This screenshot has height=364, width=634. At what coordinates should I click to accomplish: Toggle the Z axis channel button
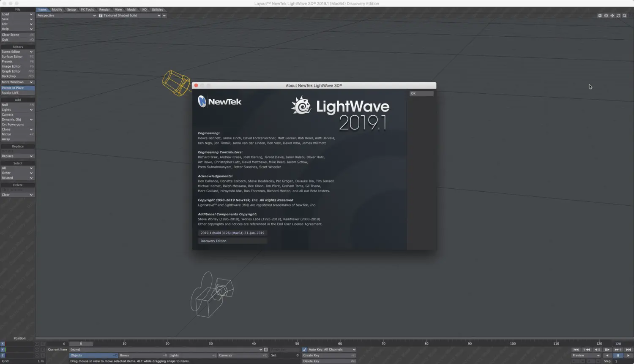3,356
